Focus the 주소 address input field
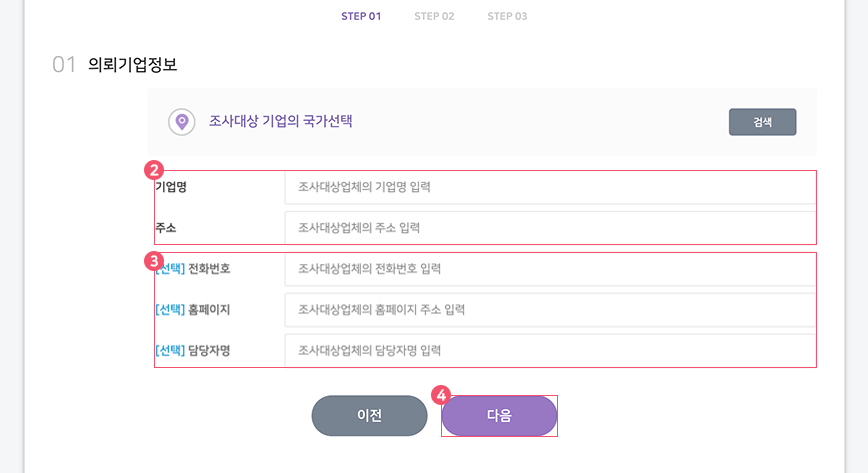Image resolution: width=868 pixels, height=473 pixels. (x=550, y=228)
